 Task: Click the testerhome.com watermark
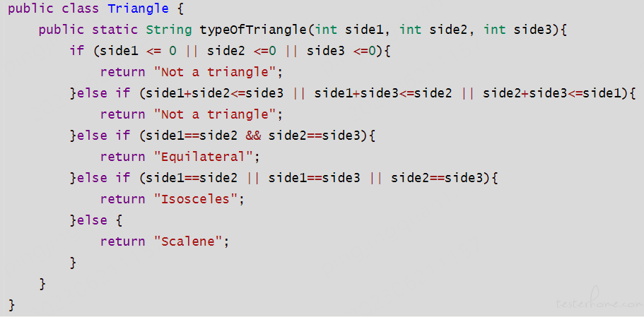click(598, 302)
